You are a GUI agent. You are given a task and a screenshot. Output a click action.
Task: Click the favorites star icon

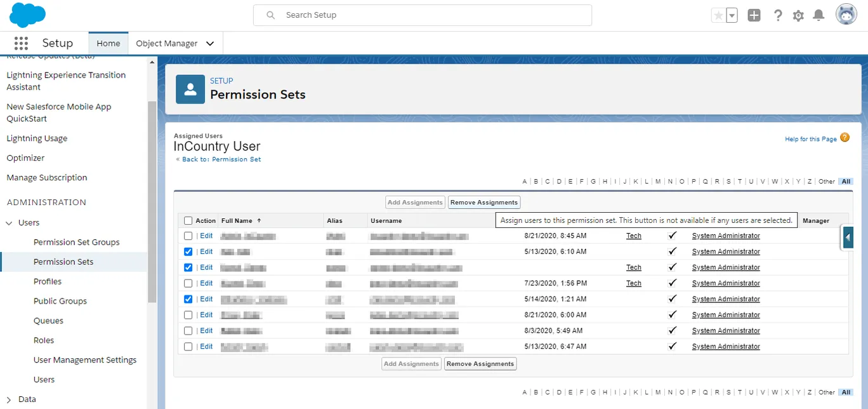(x=720, y=14)
